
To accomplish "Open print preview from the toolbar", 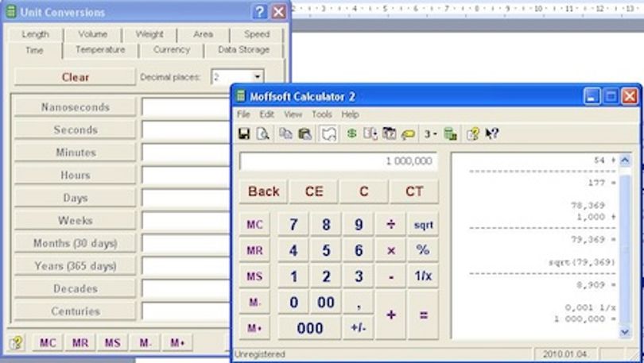I will [263, 133].
